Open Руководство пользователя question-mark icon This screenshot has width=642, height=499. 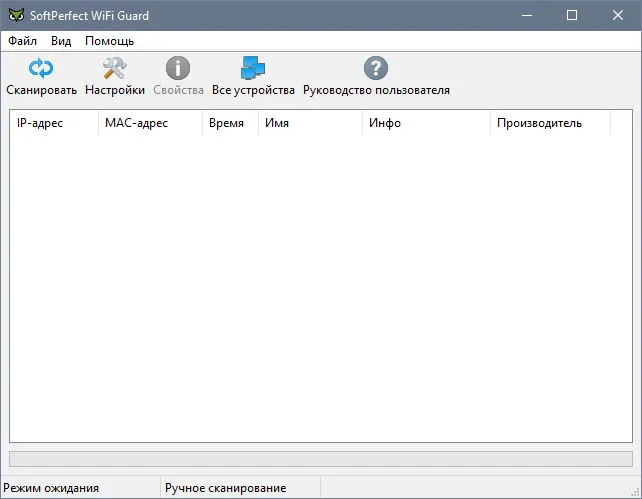tap(375, 68)
